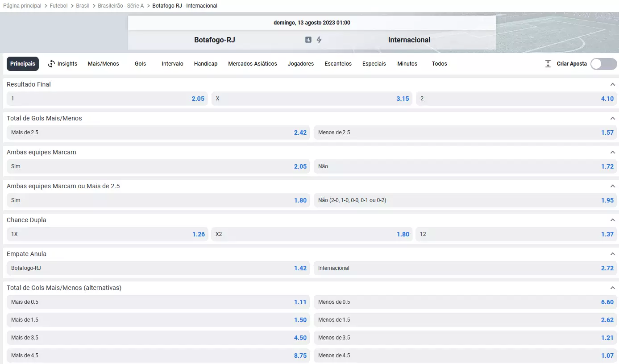Collapse the Empate Anula section

coord(612,254)
